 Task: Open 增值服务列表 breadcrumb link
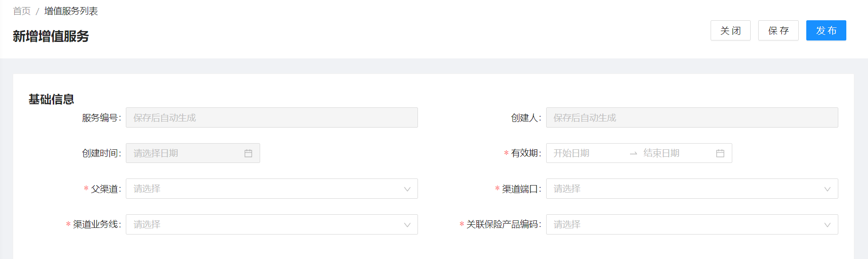[71, 11]
